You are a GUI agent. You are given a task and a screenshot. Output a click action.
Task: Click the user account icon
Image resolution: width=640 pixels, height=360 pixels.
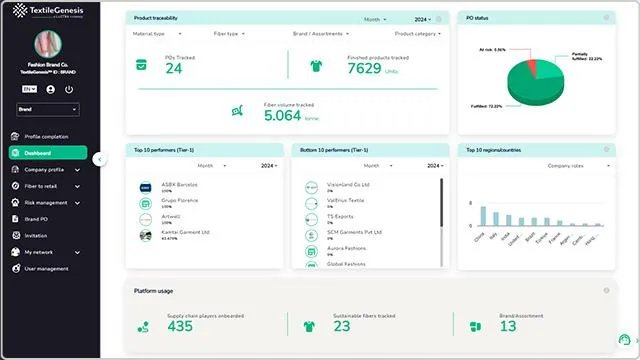pyautogui.click(x=51, y=89)
